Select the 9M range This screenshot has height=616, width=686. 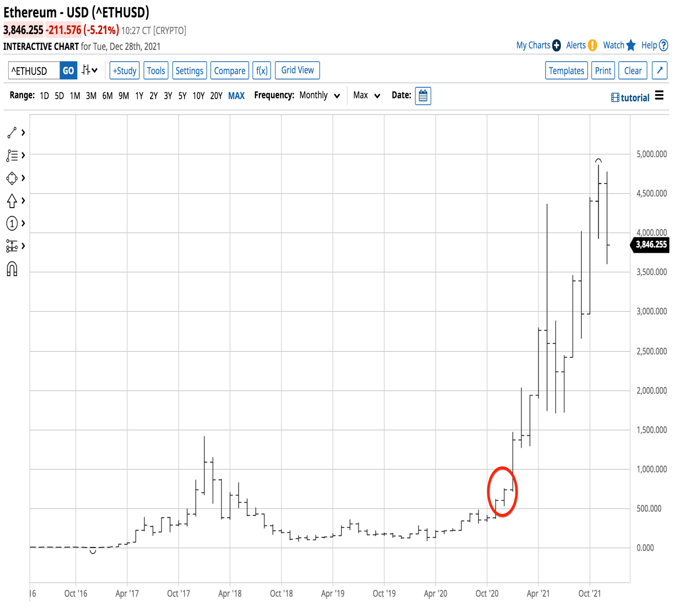(124, 96)
